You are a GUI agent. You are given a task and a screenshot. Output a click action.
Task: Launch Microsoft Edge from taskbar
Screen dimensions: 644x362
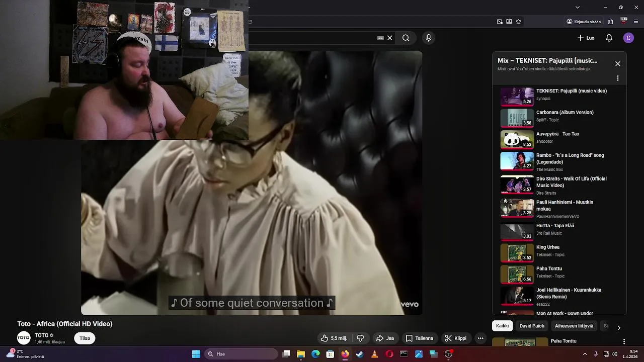tap(315, 354)
